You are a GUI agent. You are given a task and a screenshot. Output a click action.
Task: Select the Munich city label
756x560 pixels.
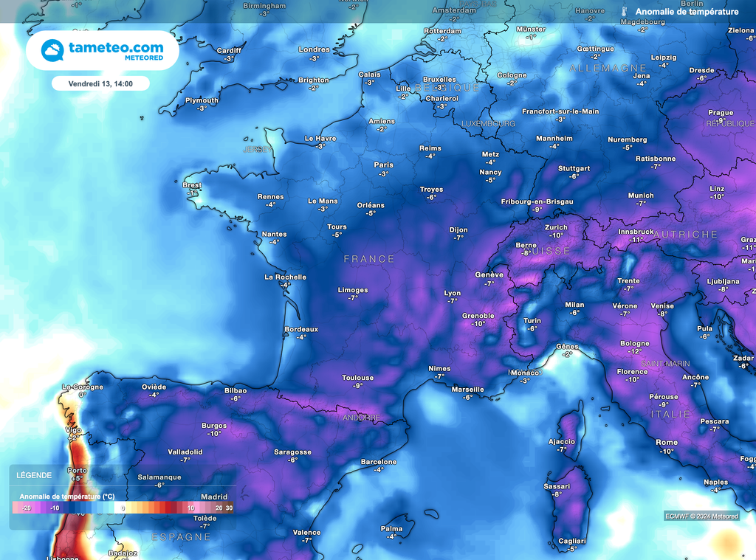point(641,196)
